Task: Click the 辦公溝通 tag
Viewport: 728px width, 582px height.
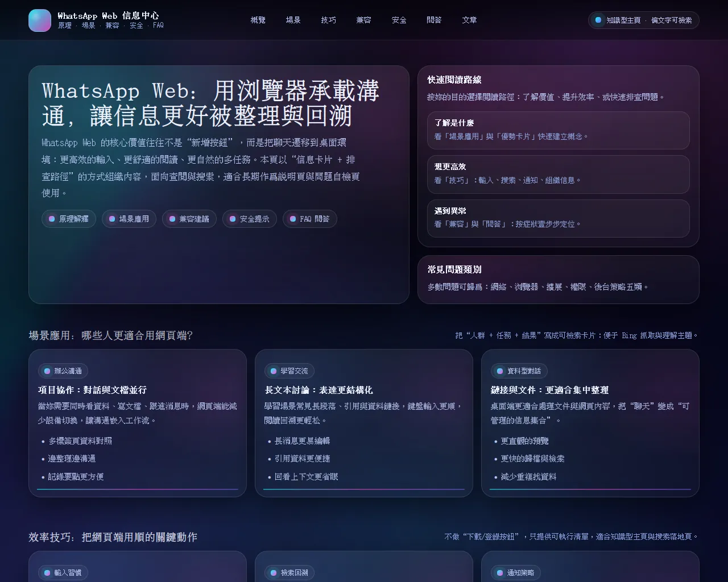Action: (63, 371)
